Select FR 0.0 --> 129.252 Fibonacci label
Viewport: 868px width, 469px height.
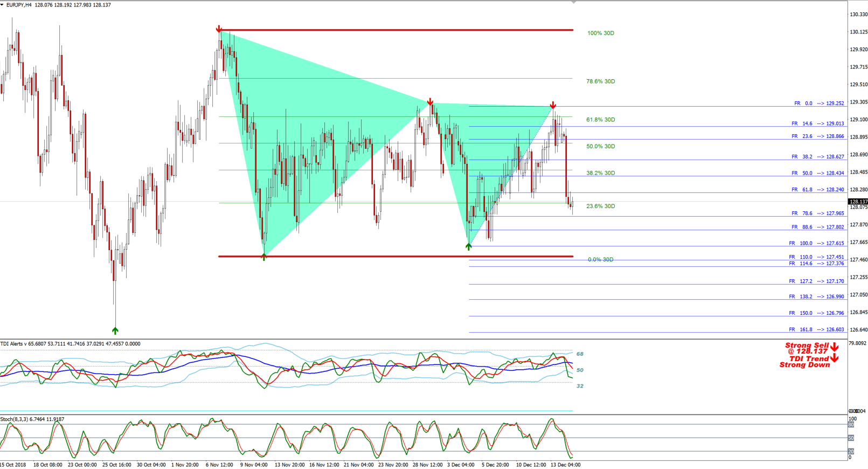coord(819,104)
